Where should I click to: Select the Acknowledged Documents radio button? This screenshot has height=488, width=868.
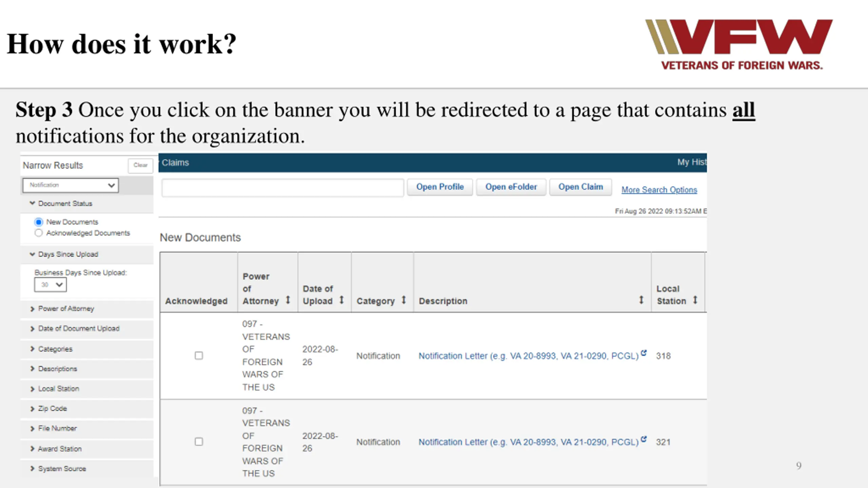click(39, 233)
